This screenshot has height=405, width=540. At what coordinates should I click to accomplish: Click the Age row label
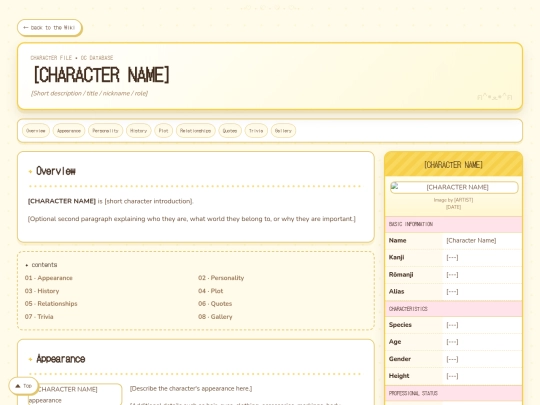coord(395,342)
